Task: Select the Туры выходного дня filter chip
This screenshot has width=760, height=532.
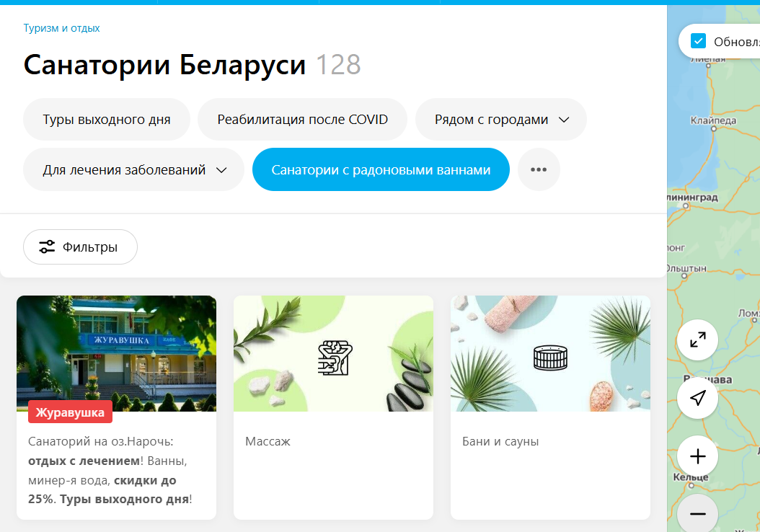Action: tap(107, 120)
